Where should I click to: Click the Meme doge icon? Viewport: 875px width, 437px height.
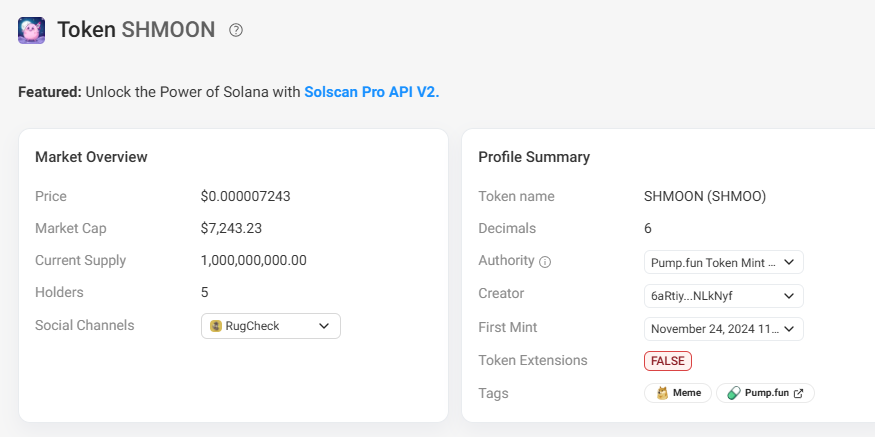tap(662, 393)
